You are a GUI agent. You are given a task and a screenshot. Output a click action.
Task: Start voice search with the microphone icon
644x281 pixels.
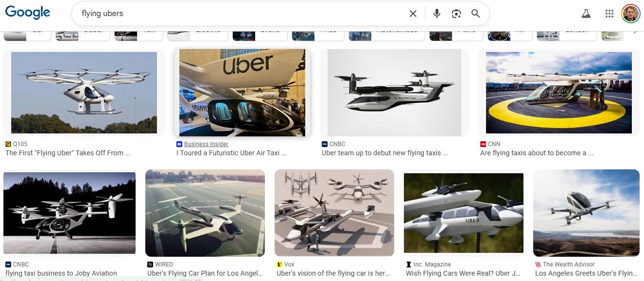437,14
